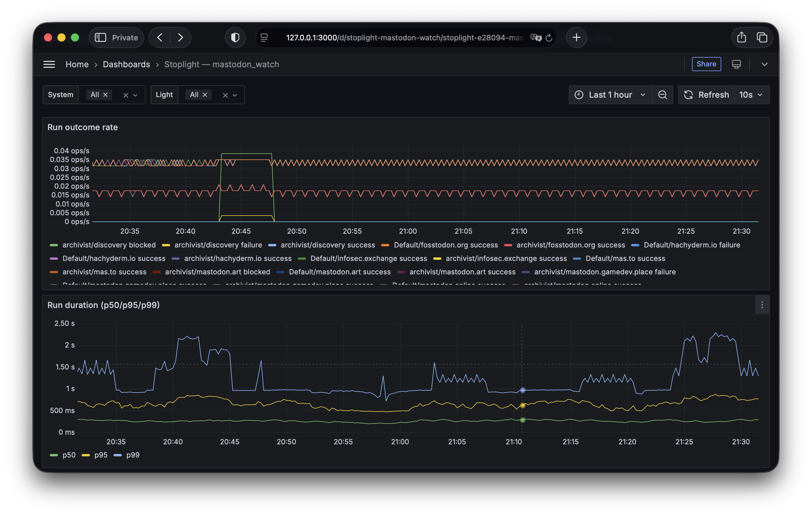Toggle the browser sidebar icon
Image resolution: width=812 pixels, height=516 pixels.
[x=100, y=37]
